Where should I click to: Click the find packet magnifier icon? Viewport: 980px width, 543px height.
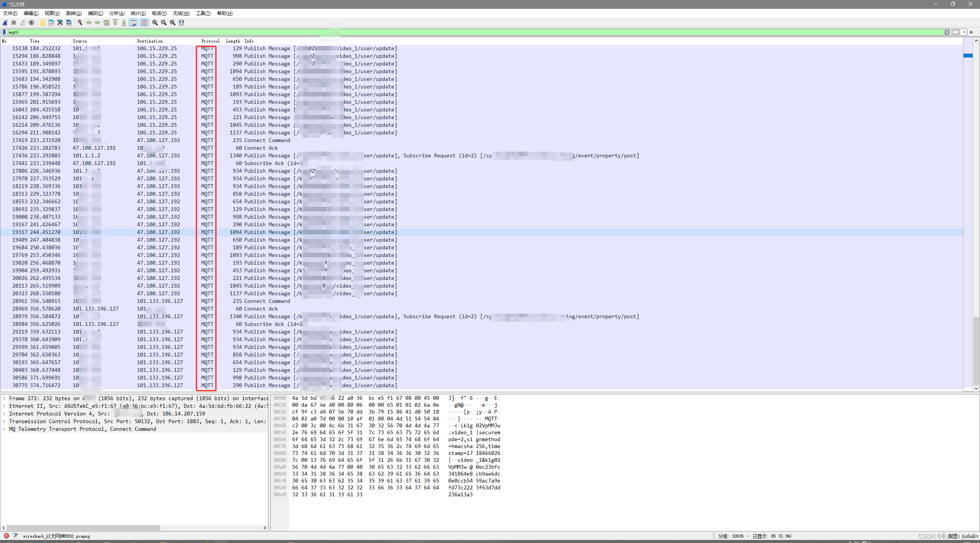(x=80, y=23)
